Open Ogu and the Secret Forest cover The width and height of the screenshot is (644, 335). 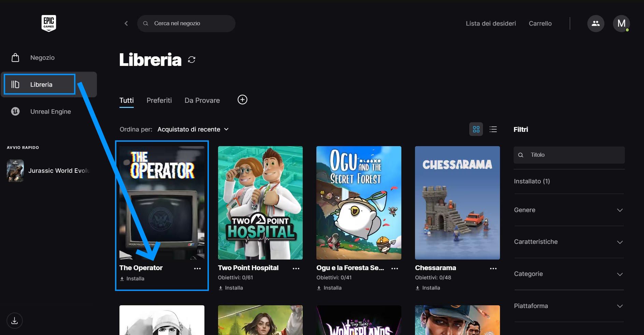359,203
